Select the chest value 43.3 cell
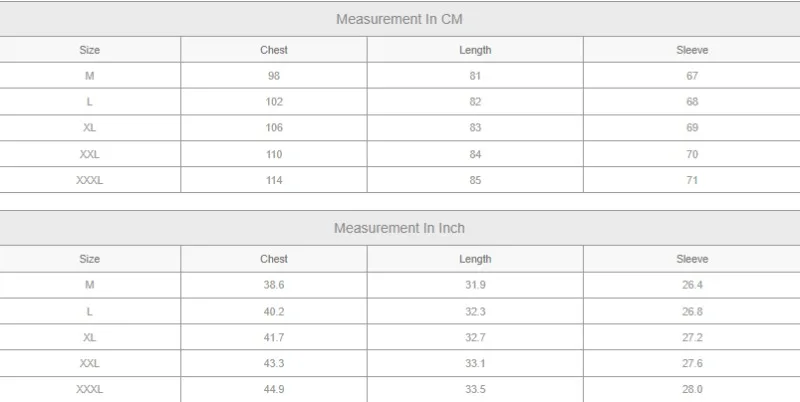The image size is (800, 402). pyautogui.click(x=274, y=363)
